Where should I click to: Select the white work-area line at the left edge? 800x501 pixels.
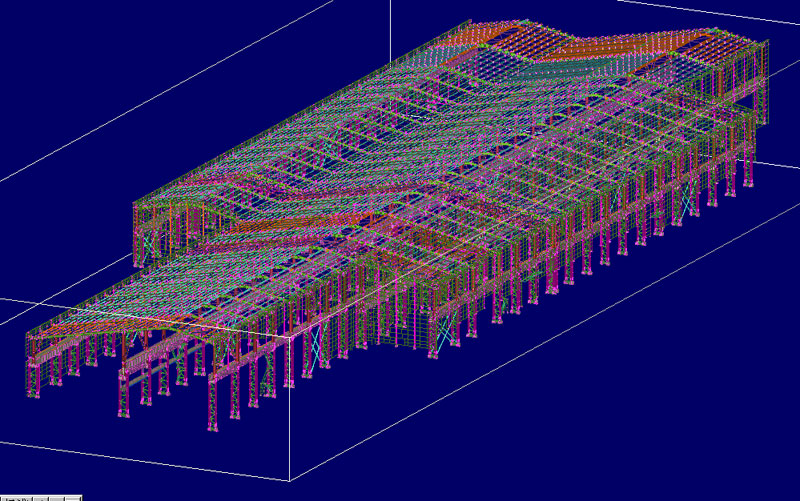10,297
